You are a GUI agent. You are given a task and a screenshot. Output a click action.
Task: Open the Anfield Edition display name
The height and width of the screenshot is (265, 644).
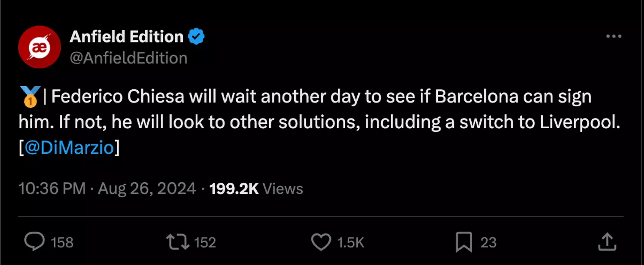[x=127, y=37]
